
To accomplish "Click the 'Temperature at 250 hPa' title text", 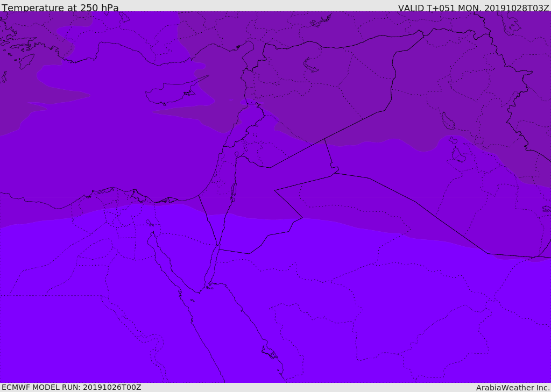I will (60, 8).
